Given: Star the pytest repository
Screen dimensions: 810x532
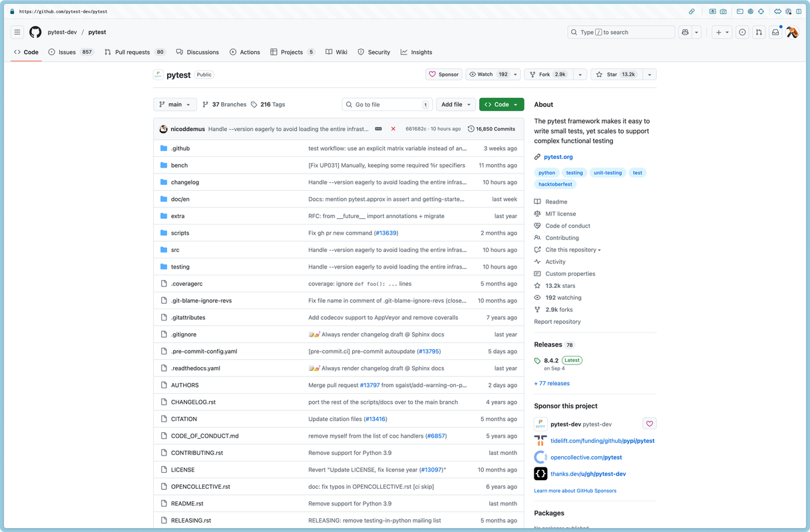Looking at the screenshot, I should click(616, 74).
